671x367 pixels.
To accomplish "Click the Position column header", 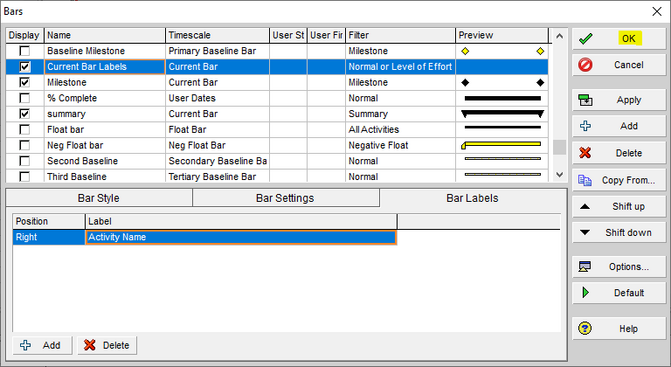I will pyautogui.click(x=49, y=222).
